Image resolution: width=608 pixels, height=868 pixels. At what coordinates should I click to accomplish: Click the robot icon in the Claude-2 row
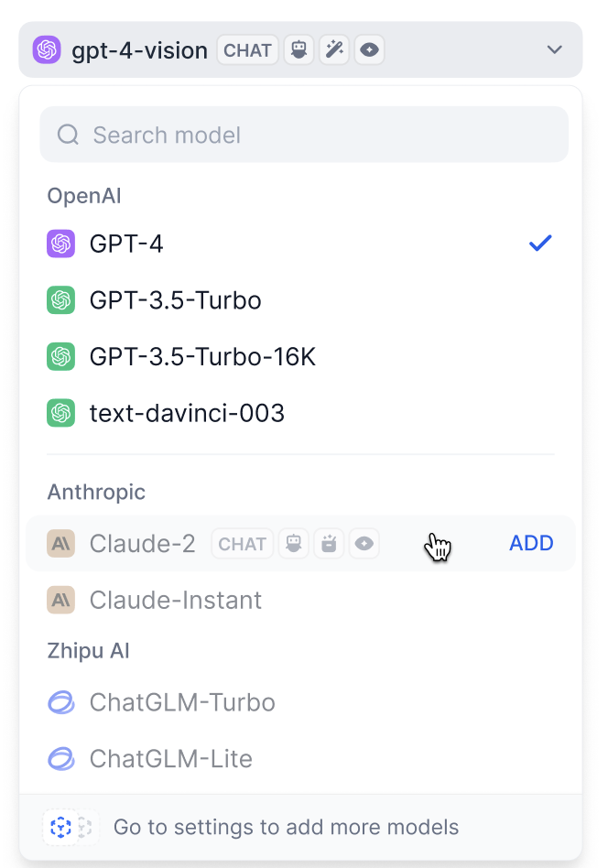[x=293, y=544]
